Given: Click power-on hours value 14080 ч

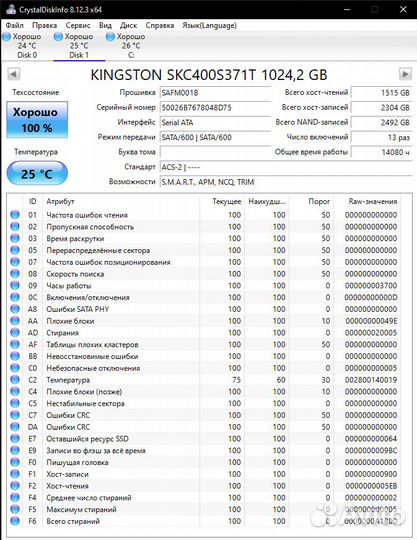Looking at the screenshot, I should [381, 152].
